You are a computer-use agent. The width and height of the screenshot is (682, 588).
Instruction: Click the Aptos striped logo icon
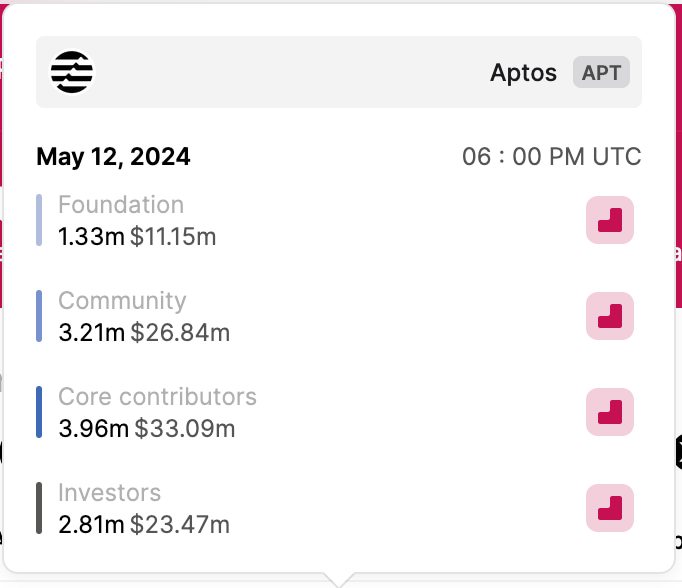click(x=72, y=72)
